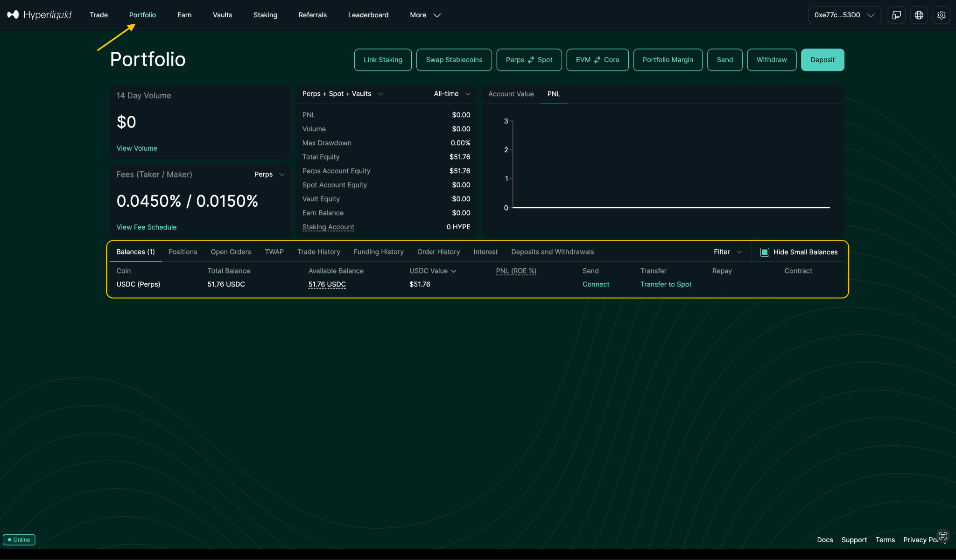Open the Portfolio nav item

pos(142,15)
